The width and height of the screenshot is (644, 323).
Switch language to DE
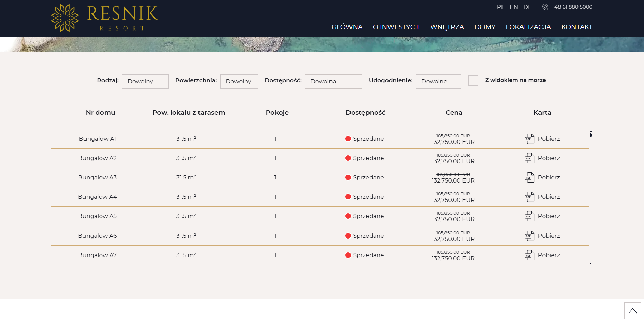[x=527, y=7]
